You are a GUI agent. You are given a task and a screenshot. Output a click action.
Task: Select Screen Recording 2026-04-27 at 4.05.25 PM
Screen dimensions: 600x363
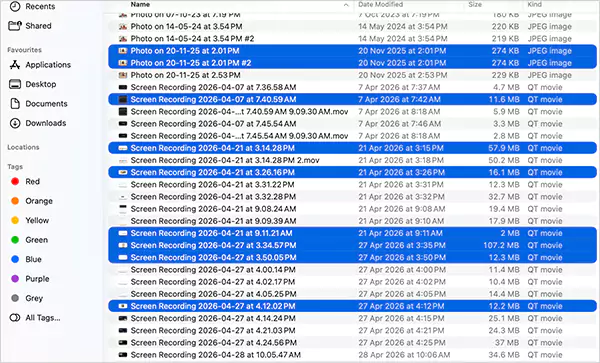pos(352,294)
